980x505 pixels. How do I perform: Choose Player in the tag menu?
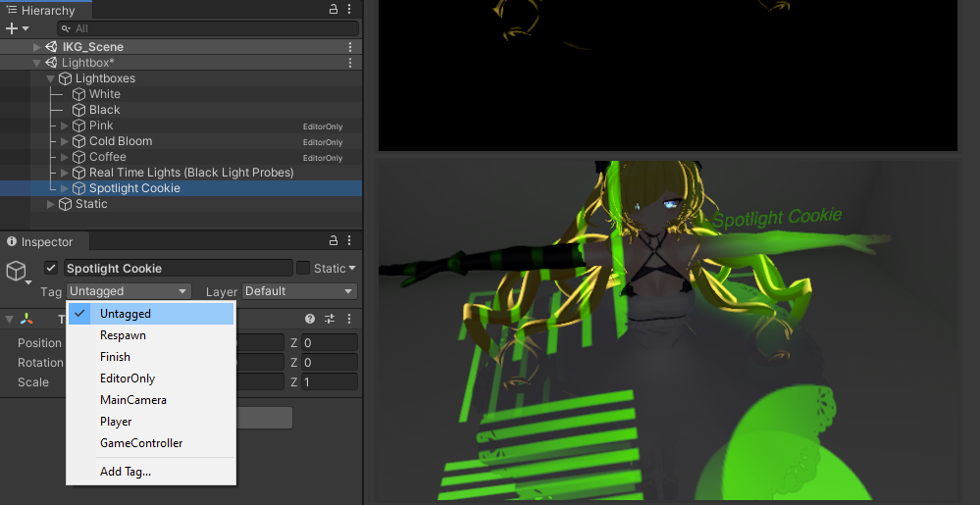coord(151,422)
